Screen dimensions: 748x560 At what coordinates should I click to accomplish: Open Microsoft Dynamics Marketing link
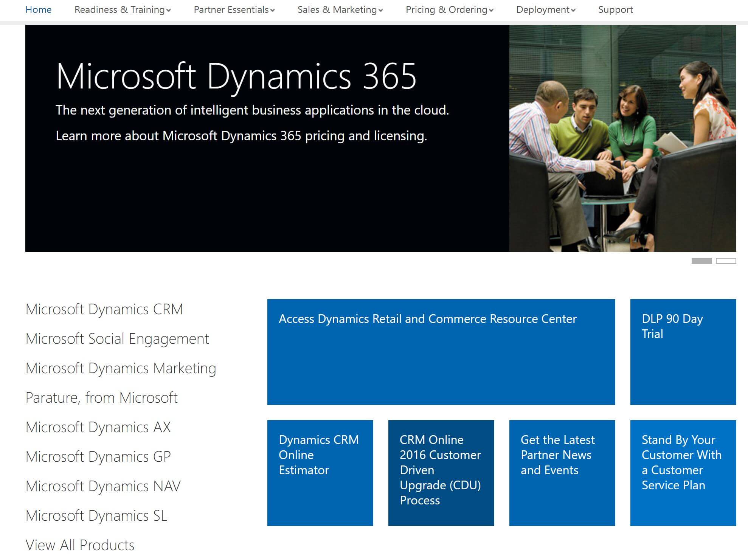point(121,368)
